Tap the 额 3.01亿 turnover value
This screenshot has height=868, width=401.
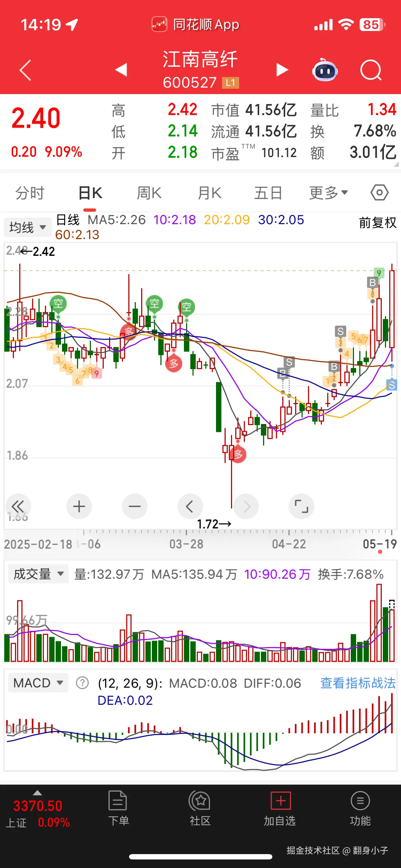tap(353, 153)
